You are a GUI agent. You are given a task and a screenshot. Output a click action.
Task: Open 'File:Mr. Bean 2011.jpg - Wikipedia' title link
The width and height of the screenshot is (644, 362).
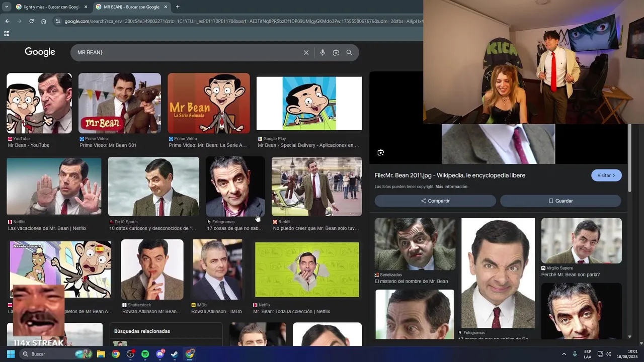click(450, 175)
